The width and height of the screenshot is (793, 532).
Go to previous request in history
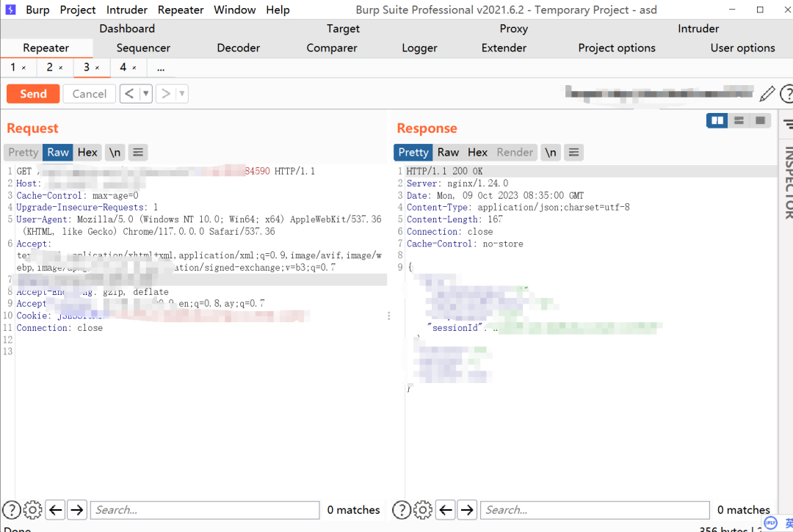click(129, 94)
